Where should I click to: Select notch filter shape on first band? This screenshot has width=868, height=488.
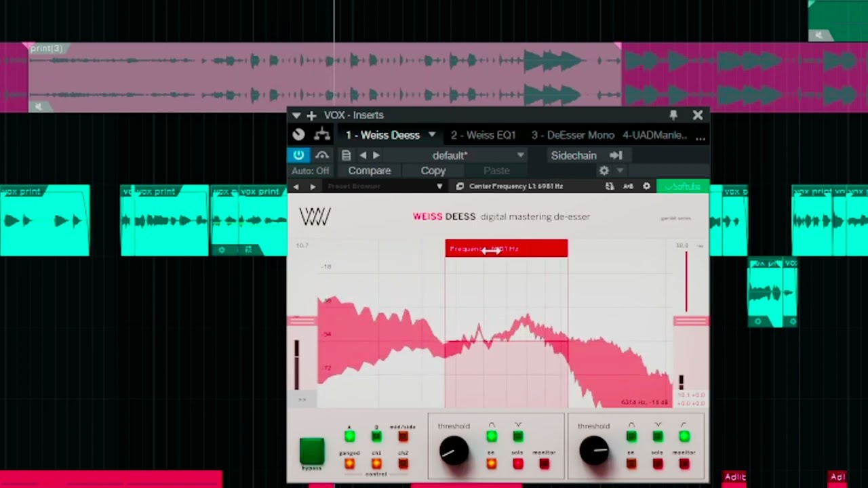[x=518, y=436]
